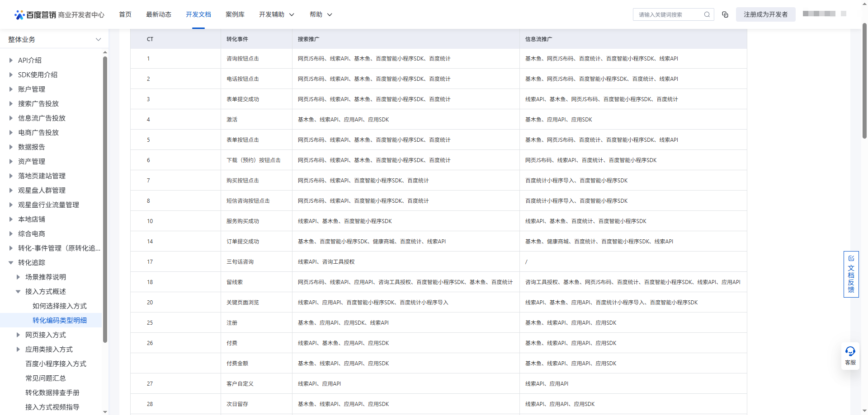Click the sidebar scroll-up arrow

coord(105,52)
